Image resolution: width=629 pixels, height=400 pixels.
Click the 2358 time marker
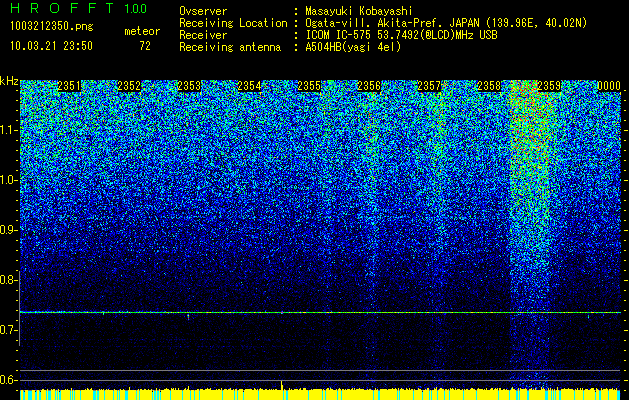pyautogui.click(x=489, y=86)
